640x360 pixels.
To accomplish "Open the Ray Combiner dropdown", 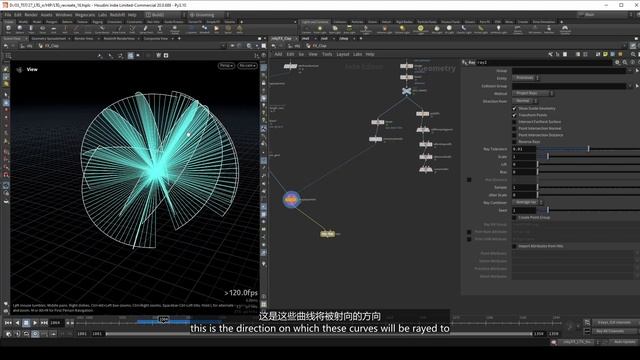I will [527, 202].
